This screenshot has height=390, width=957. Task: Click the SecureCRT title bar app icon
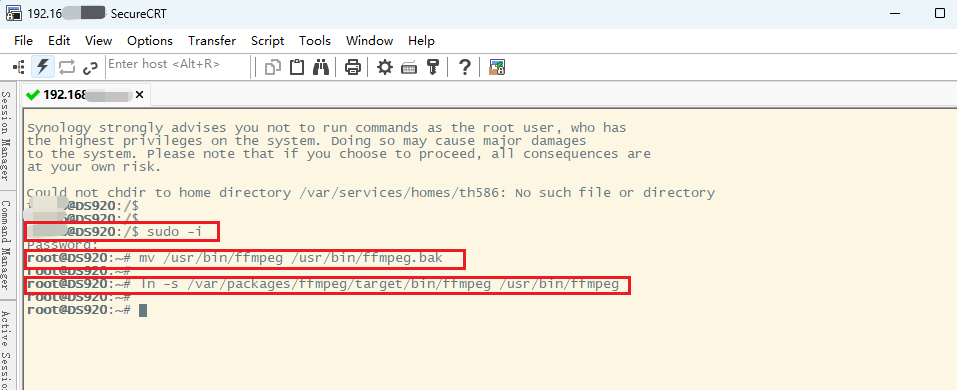pyautogui.click(x=14, y=13)
